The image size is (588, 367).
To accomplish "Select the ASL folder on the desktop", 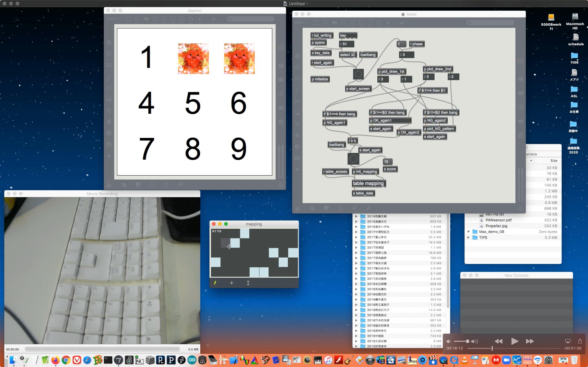I will click(574, 91).
